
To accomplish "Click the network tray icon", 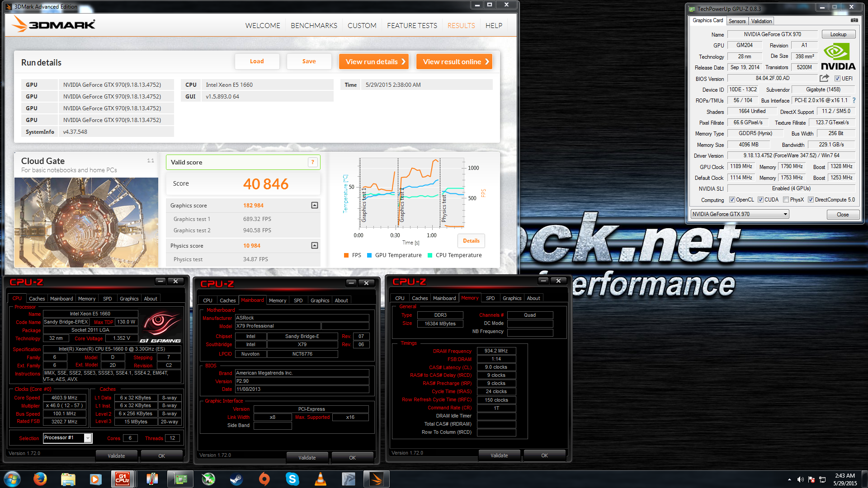I will (x=822, y=479).
